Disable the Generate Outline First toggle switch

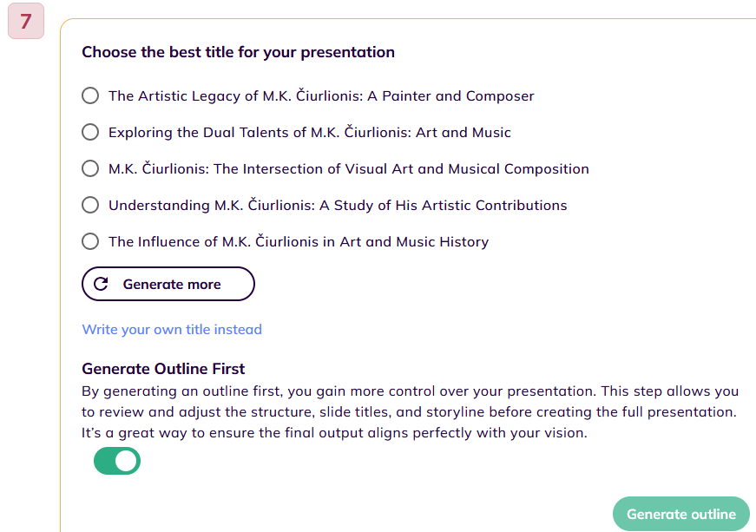tap(117, 461)
